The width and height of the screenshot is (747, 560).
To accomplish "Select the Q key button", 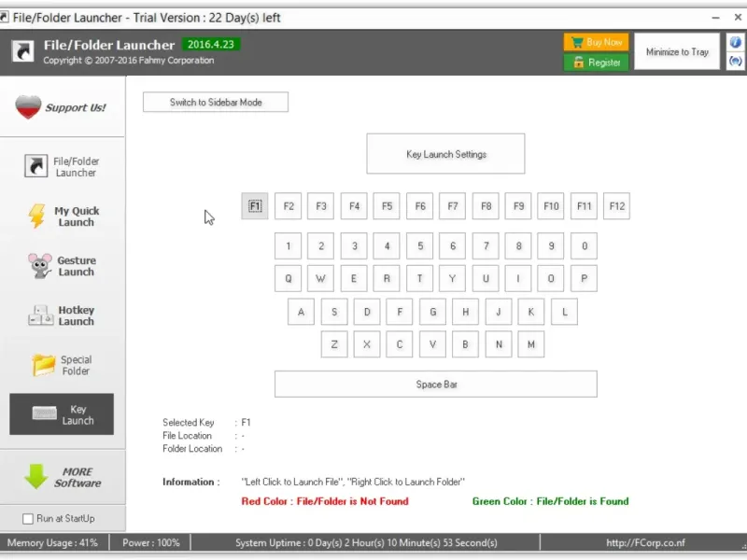I will pos(289,278).
